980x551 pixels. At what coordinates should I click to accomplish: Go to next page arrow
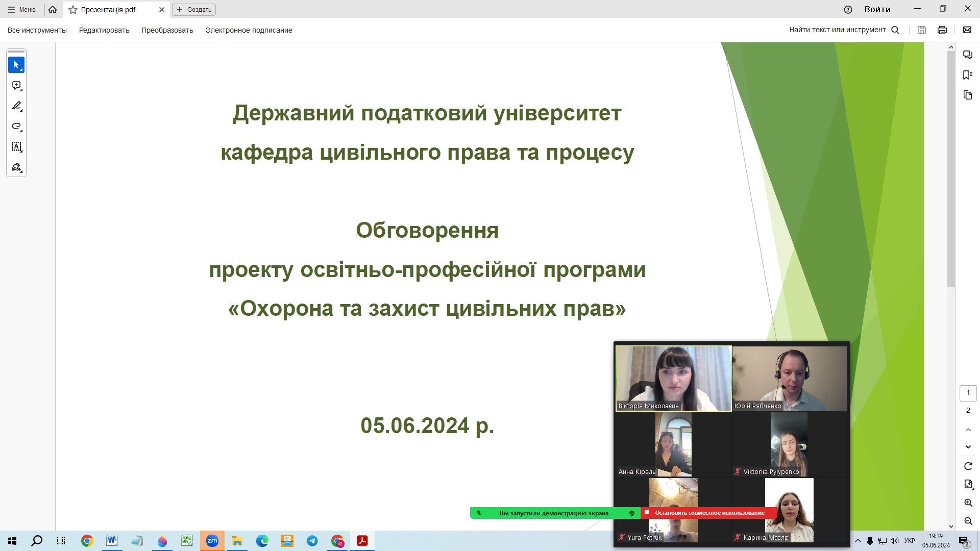click(x=968, y=447)
